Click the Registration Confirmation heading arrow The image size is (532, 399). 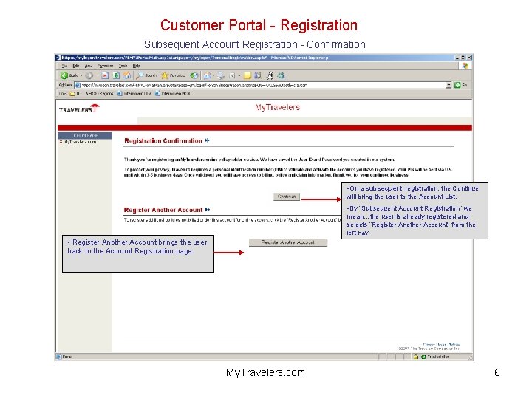tap(208, 140)
